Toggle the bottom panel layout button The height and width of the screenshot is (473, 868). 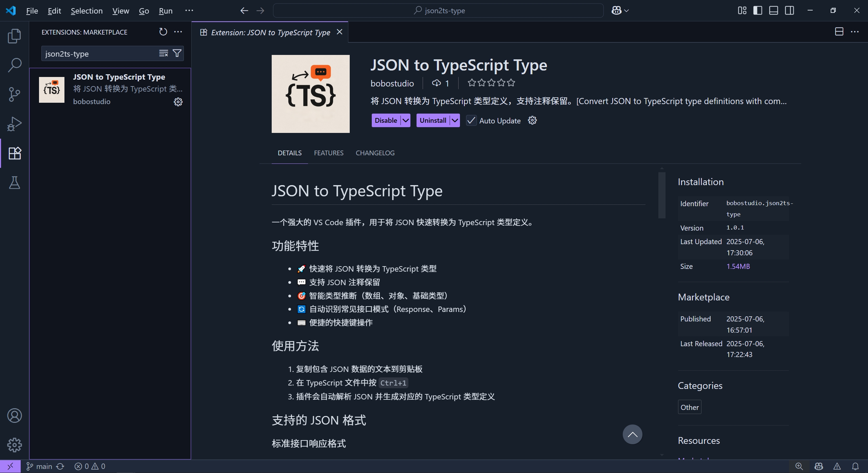773,11
